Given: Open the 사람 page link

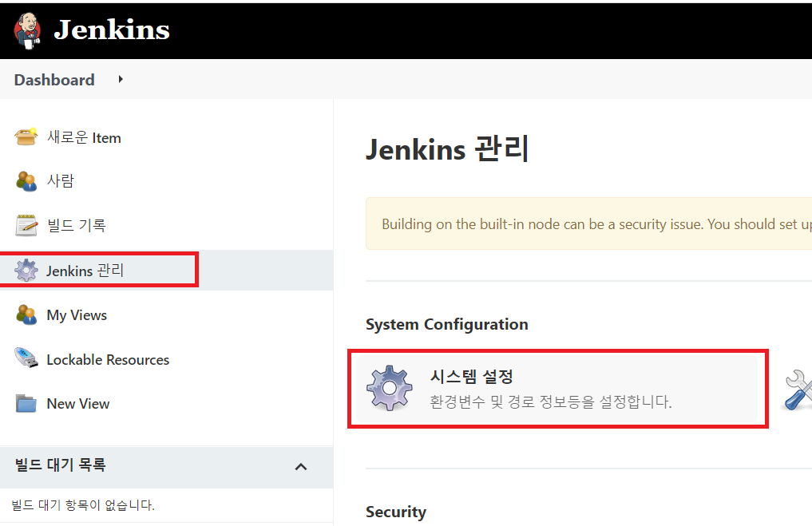Looking at the screenshot, I should (61, 180).
